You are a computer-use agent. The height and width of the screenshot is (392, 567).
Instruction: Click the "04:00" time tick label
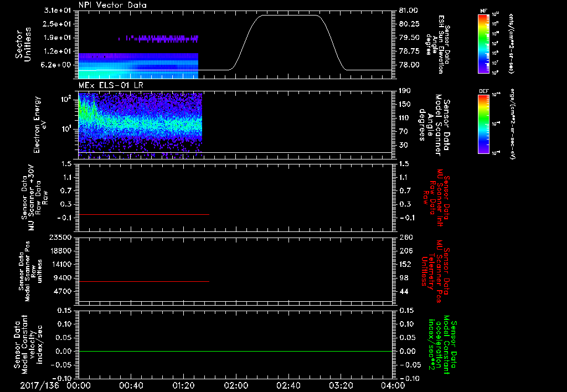click(x=393, y=385)
